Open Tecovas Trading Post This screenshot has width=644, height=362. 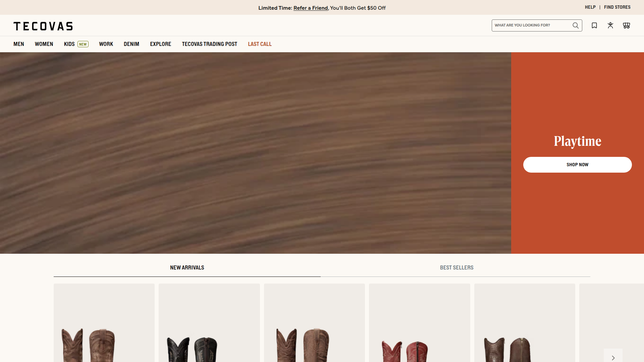point(210,44)
